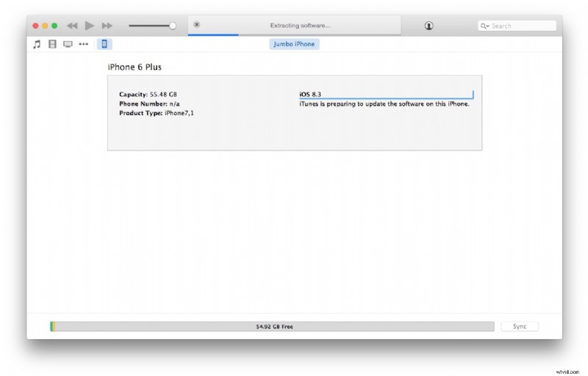Click the iTunes is preparing to update message
588x376 pixels.
[384, 104]
